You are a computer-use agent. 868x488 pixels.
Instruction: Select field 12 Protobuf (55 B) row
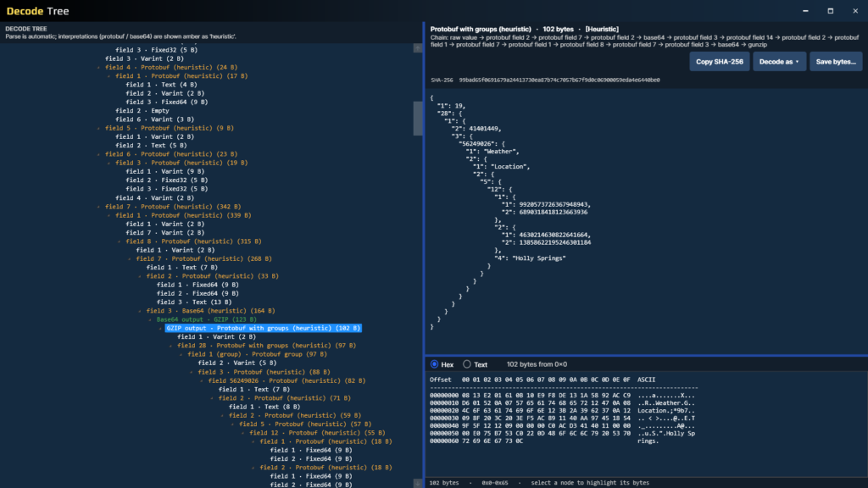pyautogui.click(x=317, y=433)
